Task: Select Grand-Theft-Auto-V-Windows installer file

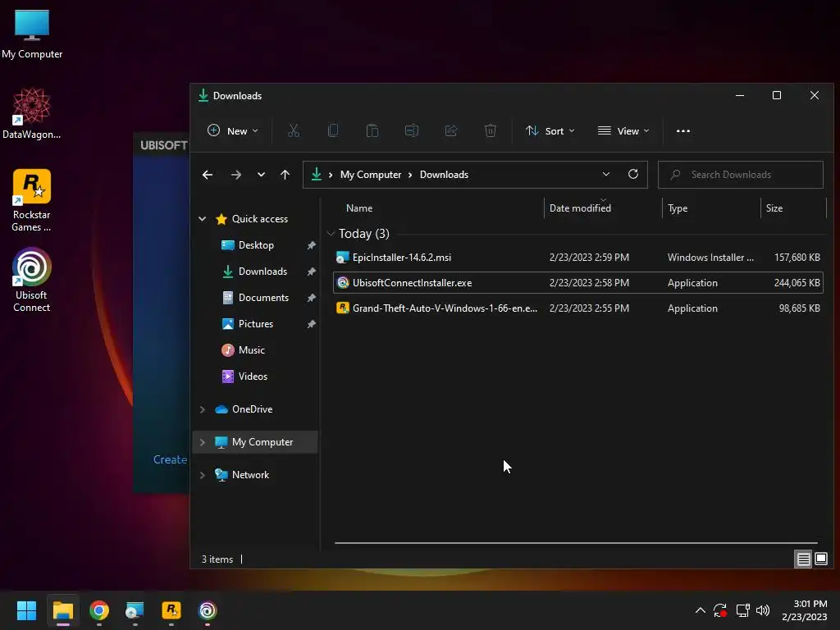Action: [578, 308]
